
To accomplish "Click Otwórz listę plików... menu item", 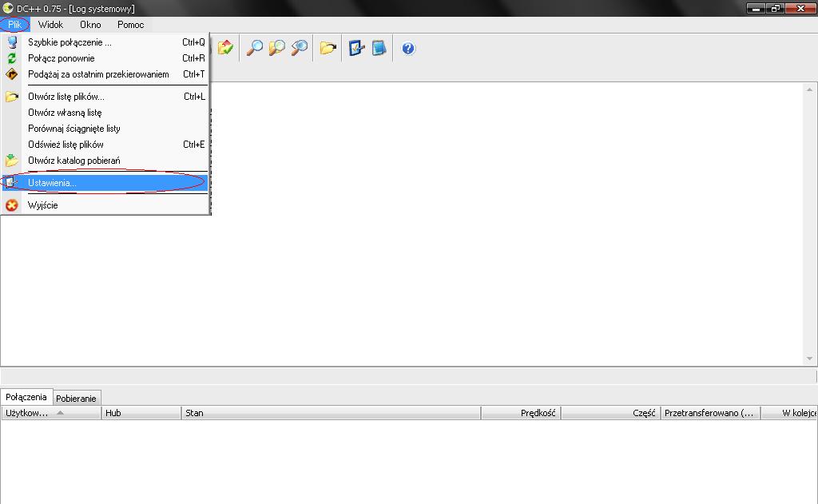I will click(x=66, y=97).
